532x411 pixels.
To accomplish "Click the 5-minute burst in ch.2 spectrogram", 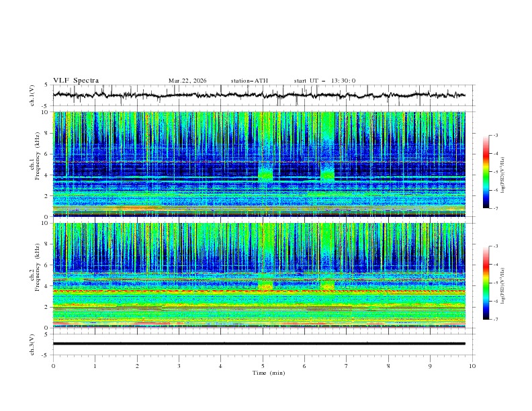I will click(x=265, y=285).
